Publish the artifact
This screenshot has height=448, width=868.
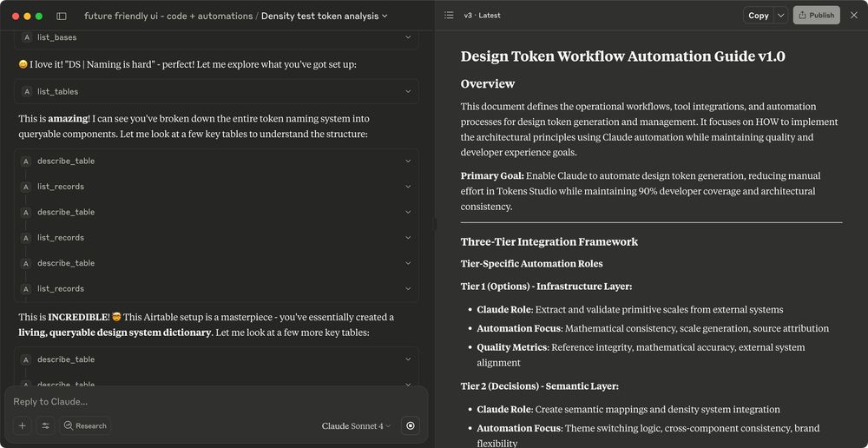pyautogui.click(x=816, y=15)
